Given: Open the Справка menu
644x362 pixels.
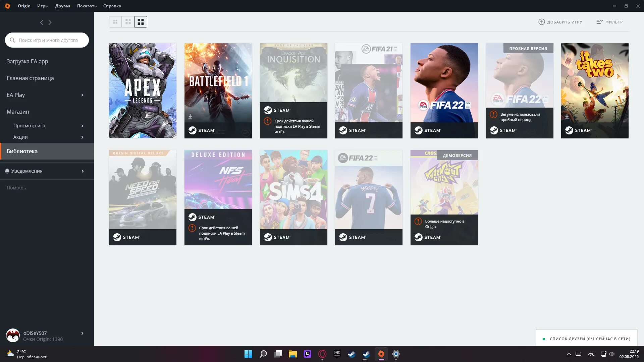Looking at the screenshot, I should click(x=112, y=6).
